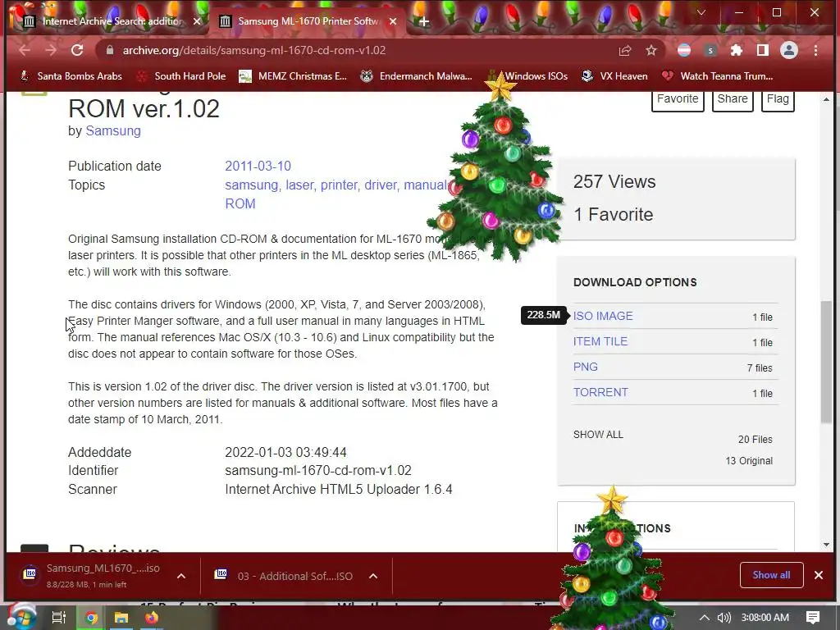840x630 pixels.
Task: Open the 'laser' topic link
Action: point(299,185)
